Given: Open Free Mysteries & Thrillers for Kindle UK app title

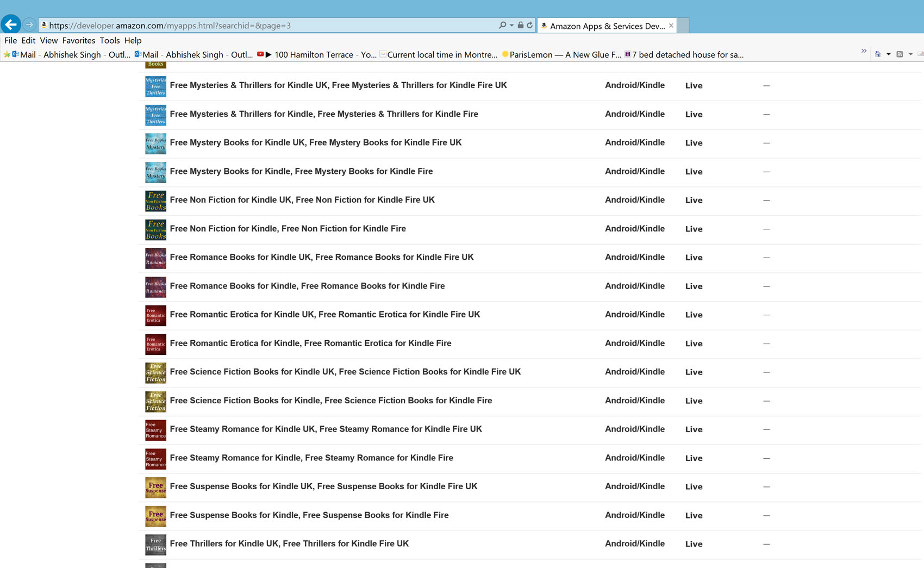Looking at the screenshot, I should click(338, 85).
